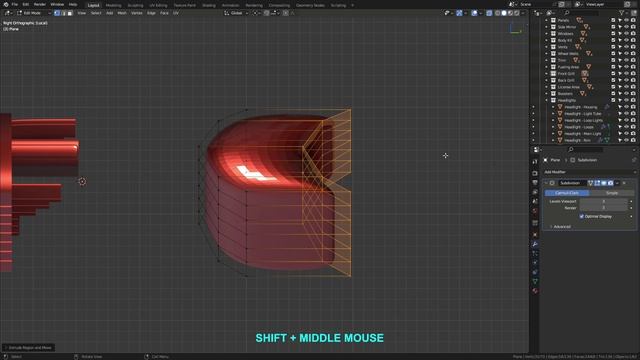The height and width of the screenshot is (360, 640).
Task: Switch to the UV Editing workspace tab
Action: tap(158, 5)
